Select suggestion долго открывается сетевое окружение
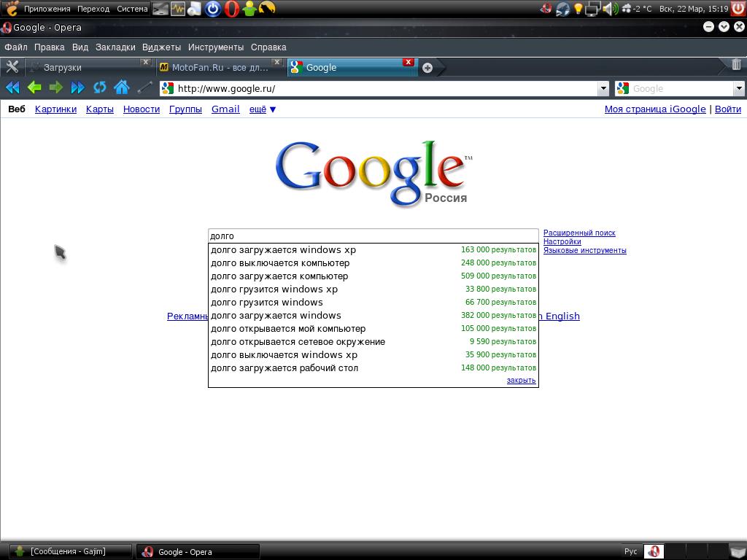The image size is (747, 560). click(373, 341)
